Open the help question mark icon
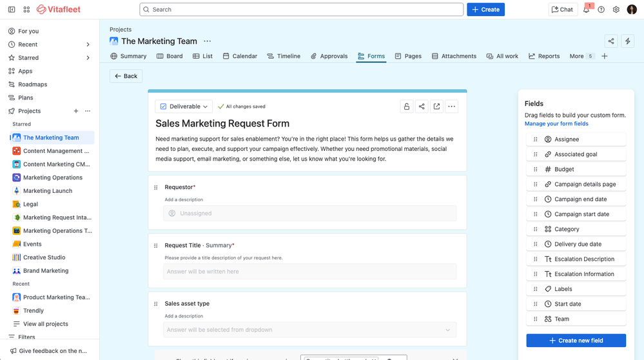The height and width of the screenshot is (360, 644). [x=601, y=10]
